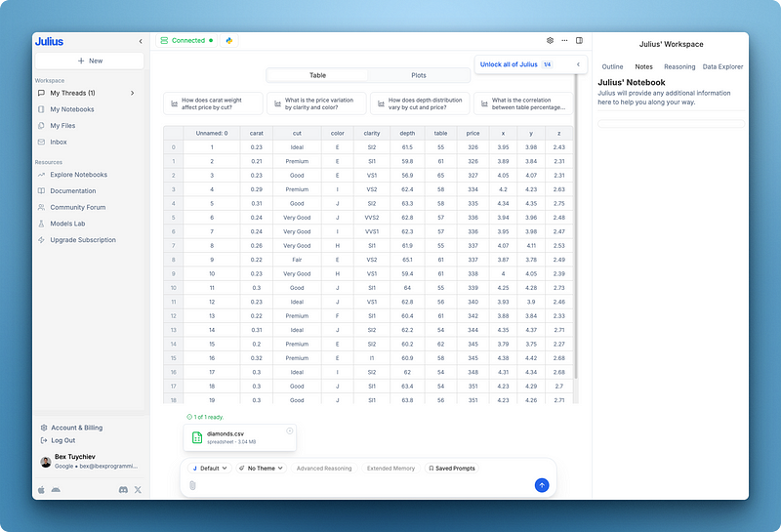Click the Python environment icon
781x532 pixels.
229,41
